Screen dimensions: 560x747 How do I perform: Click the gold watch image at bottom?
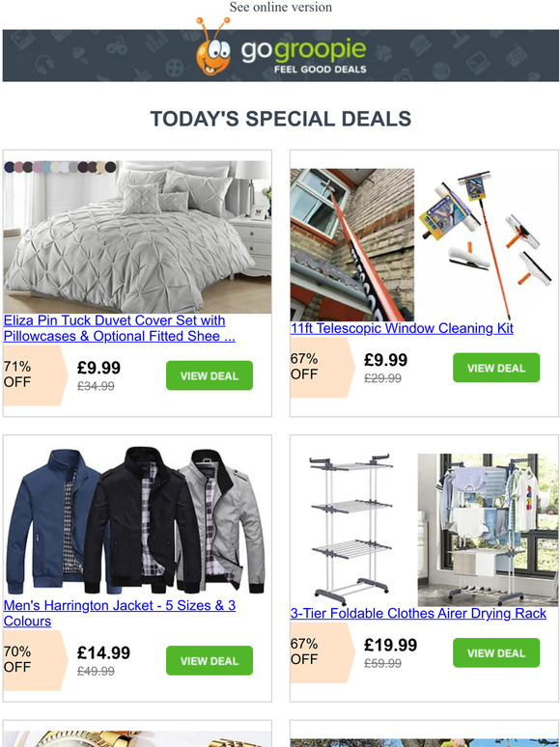click(x=137, y=738)
